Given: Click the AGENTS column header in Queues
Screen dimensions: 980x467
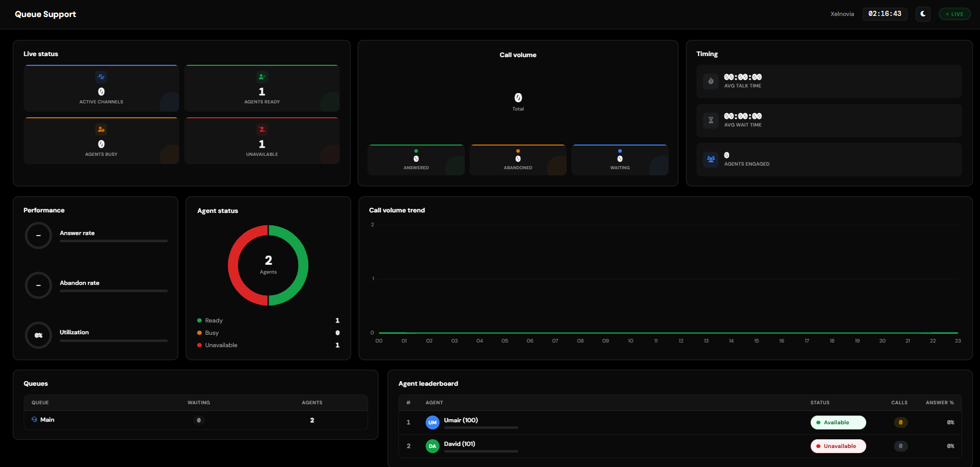Looking at the screenshot, I should [312, 403].
